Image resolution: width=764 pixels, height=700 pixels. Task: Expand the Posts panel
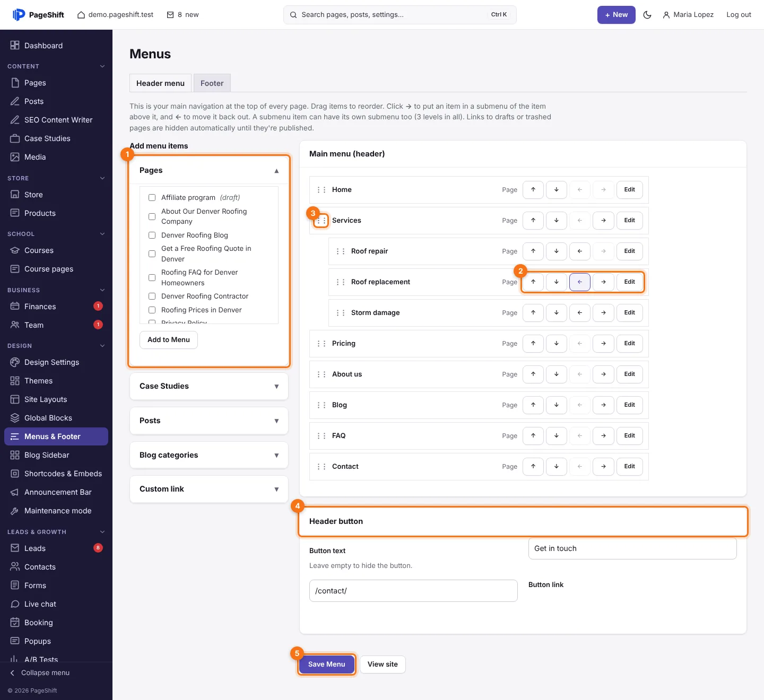click(209, 421)
